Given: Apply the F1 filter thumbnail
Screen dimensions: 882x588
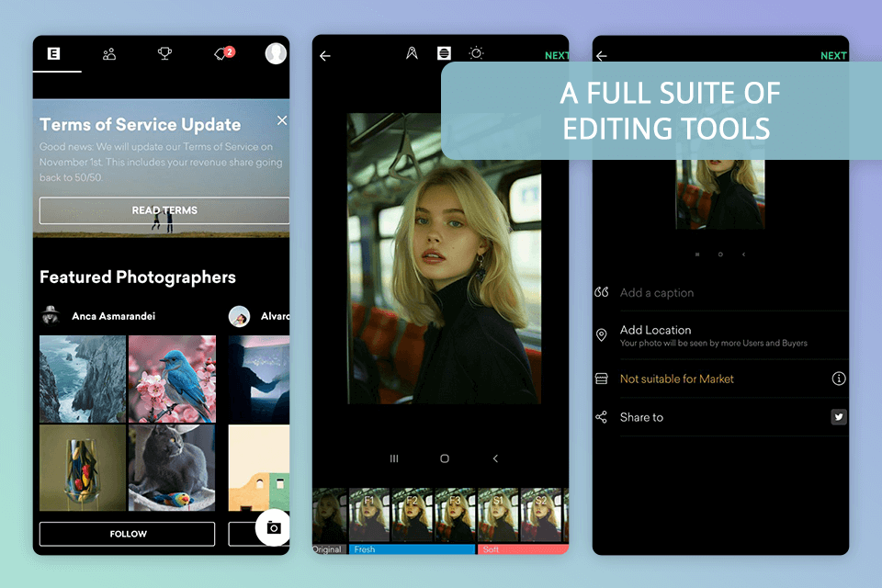Looking at the screenshot, I should [369, 514].
